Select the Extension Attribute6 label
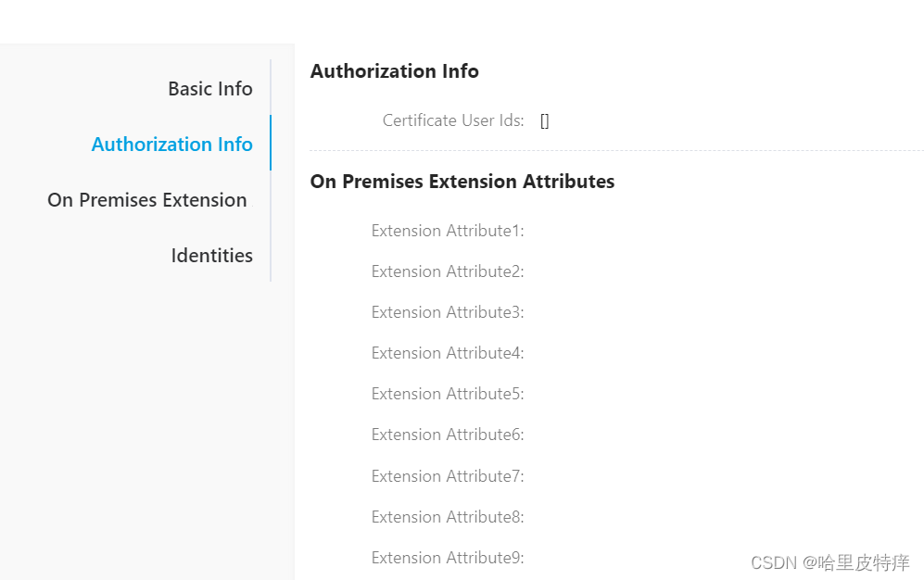This screenshot has width=924, height=580. coord(447,435)
